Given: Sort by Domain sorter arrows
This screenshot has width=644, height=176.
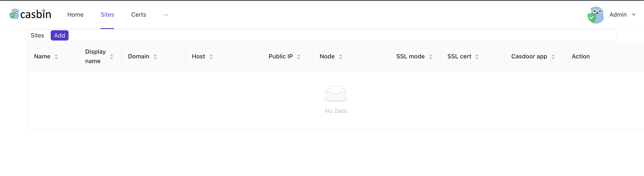Looking at the screenshot, I should coord(155,57).
